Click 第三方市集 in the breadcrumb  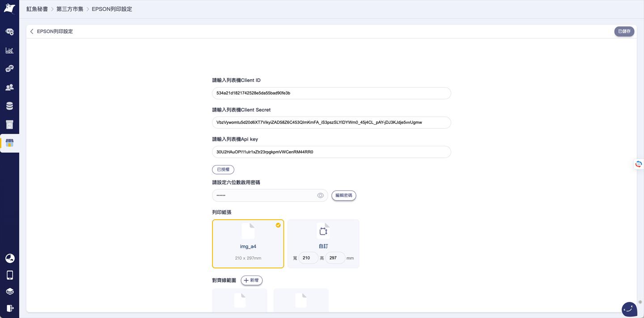tap(70, 9)
